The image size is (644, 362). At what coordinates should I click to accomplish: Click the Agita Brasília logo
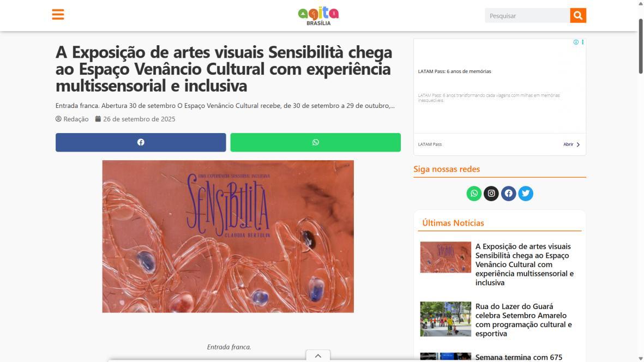pyautogui.click(x=318, y=16)
